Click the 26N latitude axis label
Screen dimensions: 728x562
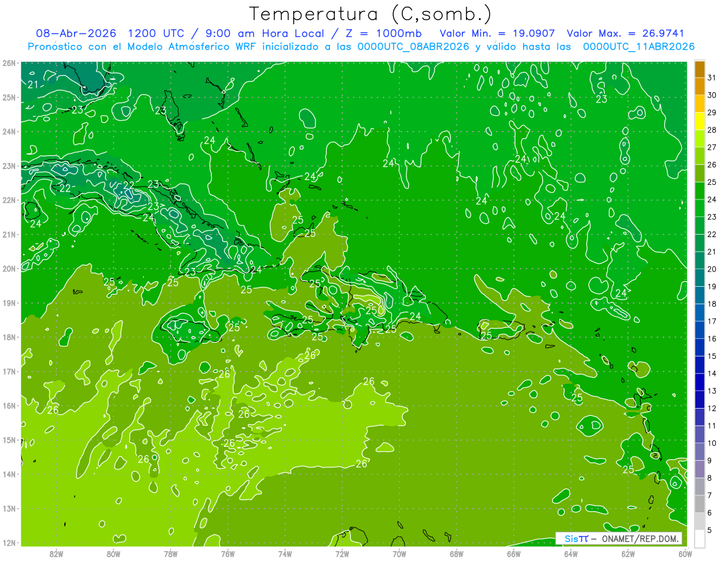(x=9, y=63)
